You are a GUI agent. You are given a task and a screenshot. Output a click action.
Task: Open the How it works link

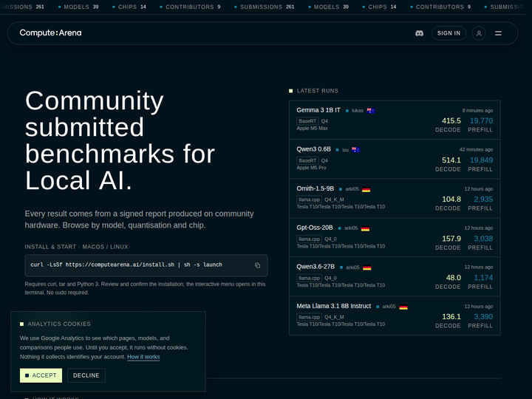pos(143,357)
